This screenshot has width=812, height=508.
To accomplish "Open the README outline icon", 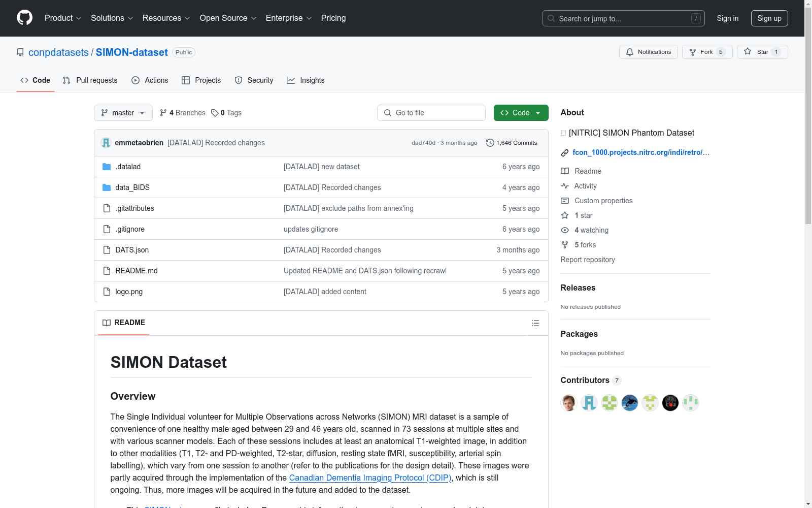I will (x=535, y=323).
